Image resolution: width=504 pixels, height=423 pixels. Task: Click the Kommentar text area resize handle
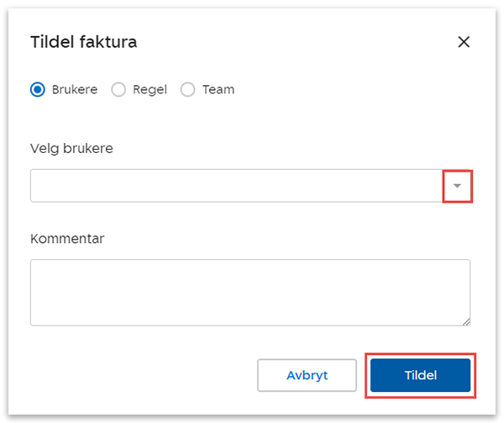466,320
